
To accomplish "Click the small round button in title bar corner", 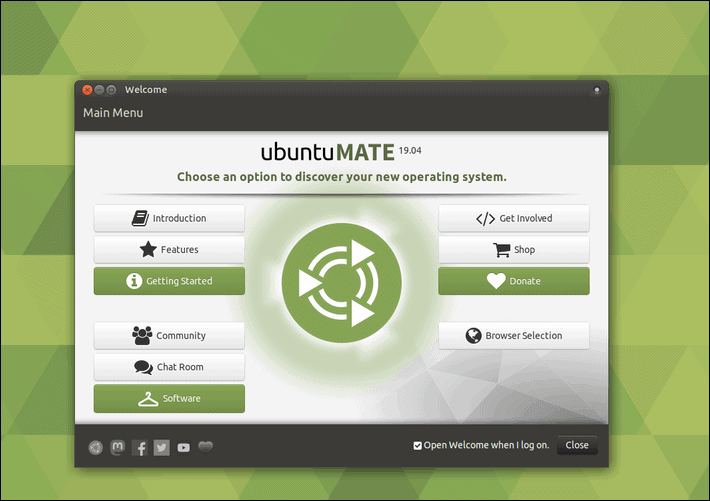I will [597, 90].
